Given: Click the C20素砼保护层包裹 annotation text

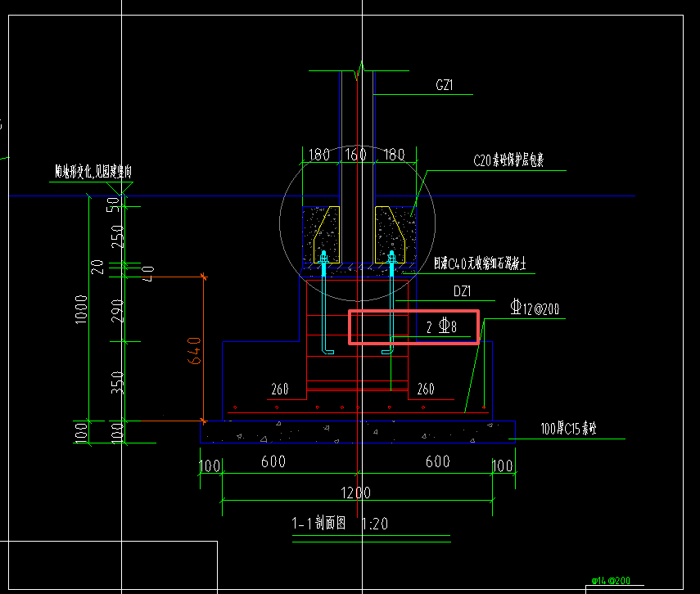Looking at the screenshot, I should point(508,160).
